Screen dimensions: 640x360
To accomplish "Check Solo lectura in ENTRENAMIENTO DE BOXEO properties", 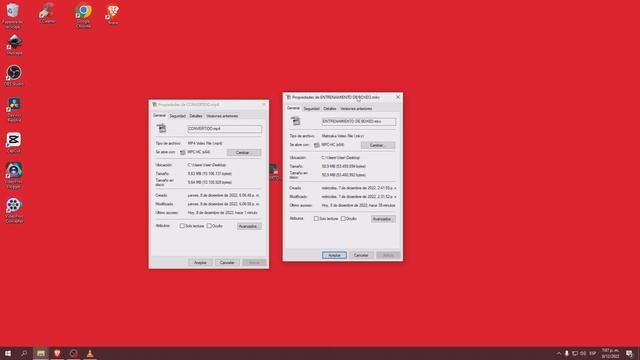I will tap(316, 218).
